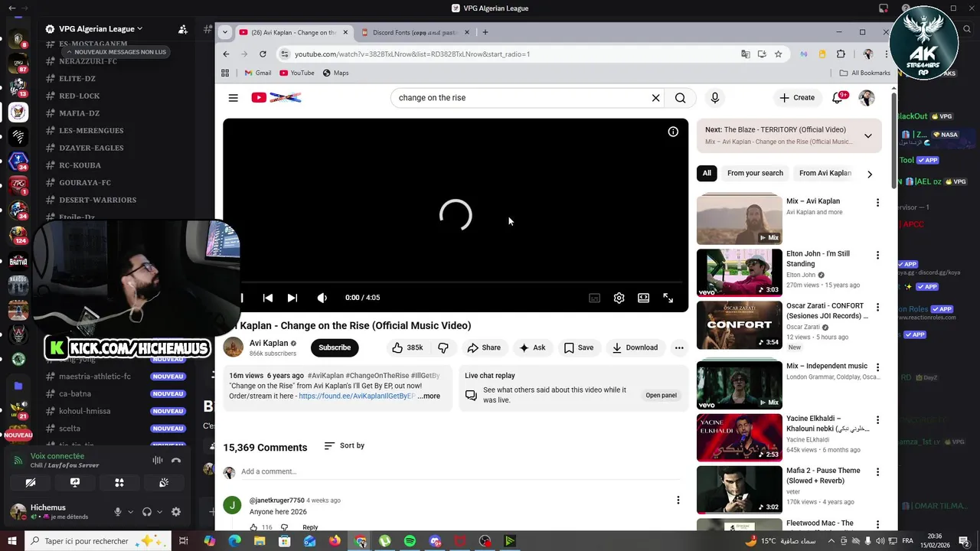Mute the YouTube player volume
The image size is (980, 551).
coord(322,298)
